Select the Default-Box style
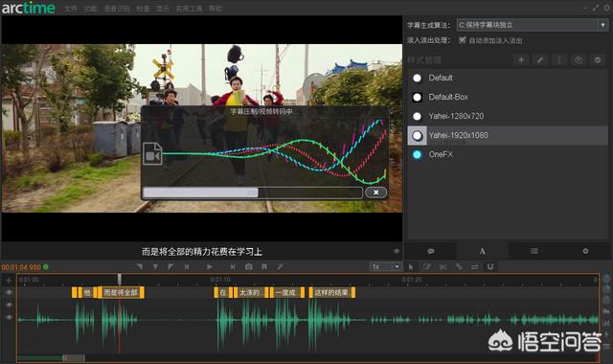 (x=508, y=97)
